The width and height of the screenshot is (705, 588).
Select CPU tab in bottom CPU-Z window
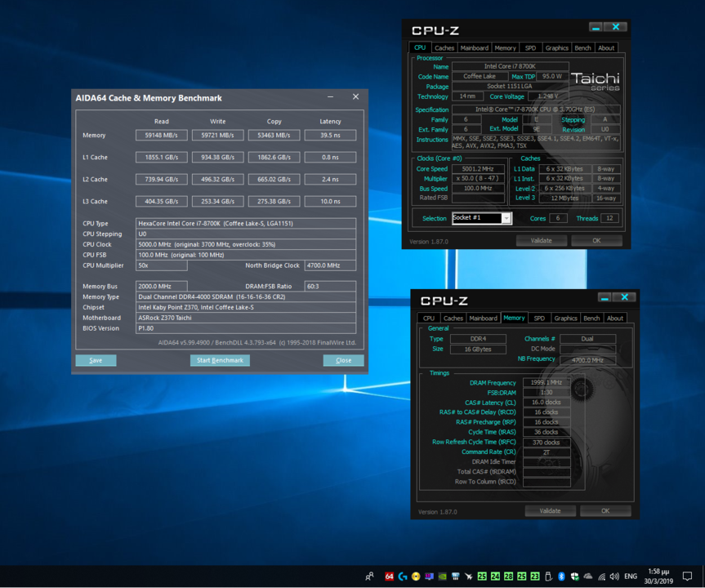429,318
